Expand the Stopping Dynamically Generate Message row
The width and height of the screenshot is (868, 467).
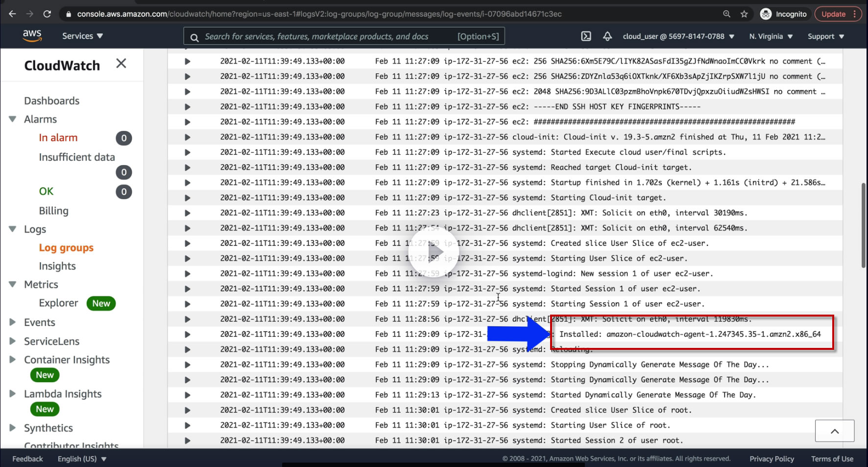(x=187, y=365)
